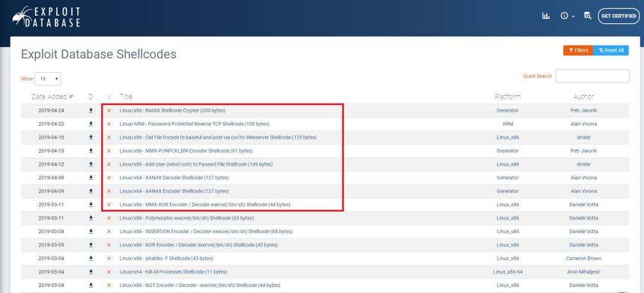
Task: Download the Kill All Processes Shellcode
Action: 91,271
